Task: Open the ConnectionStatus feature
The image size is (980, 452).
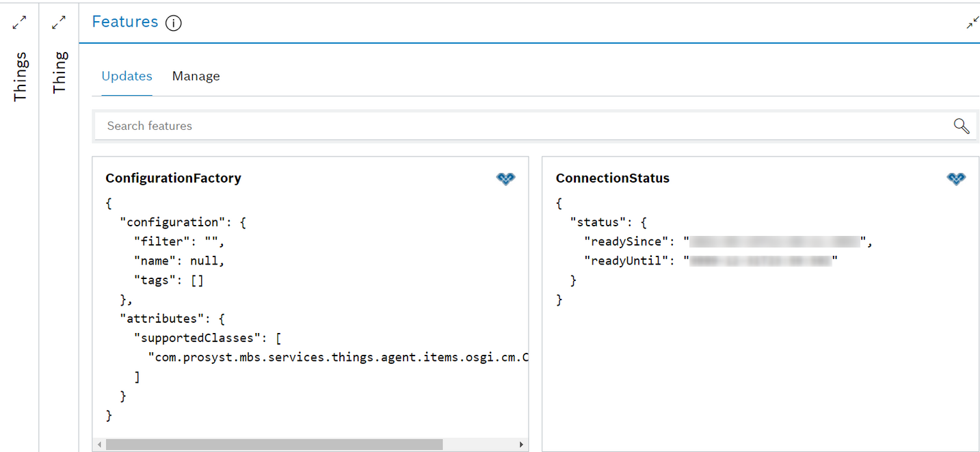Action: (612, 178)
